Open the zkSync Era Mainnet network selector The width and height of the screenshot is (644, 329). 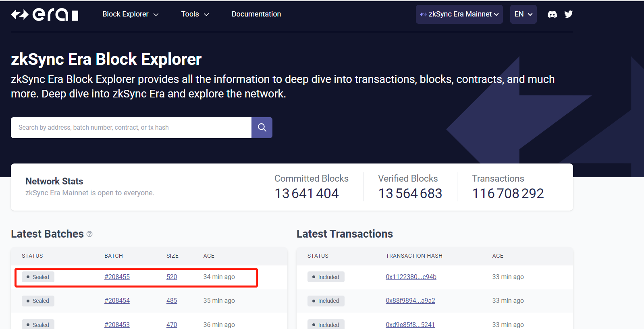click(x=459, y=14)
